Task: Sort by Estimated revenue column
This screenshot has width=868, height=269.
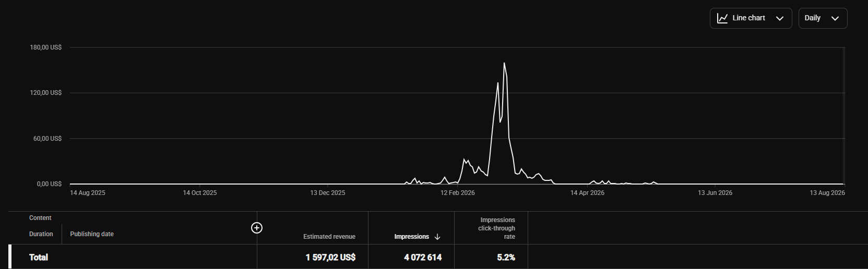Action: (x=329, y=237)
